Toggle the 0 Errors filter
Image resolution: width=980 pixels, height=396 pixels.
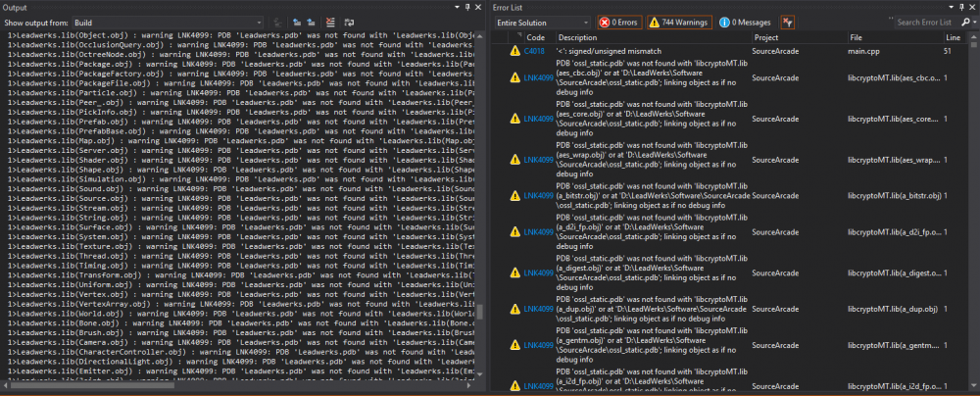click(618, 22)
